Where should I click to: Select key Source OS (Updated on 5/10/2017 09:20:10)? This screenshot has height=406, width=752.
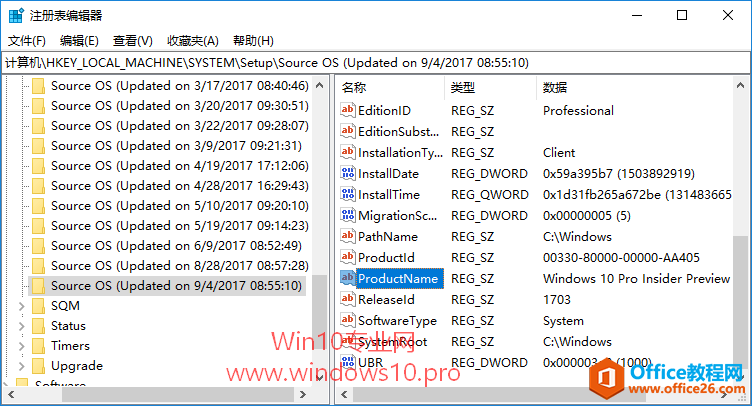tap(180, 206)
